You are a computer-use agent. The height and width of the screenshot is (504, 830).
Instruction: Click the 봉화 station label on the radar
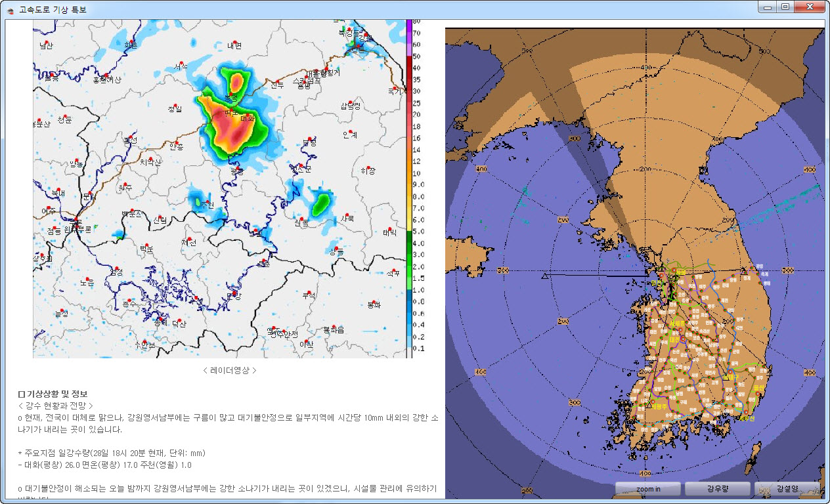[374, 304]
